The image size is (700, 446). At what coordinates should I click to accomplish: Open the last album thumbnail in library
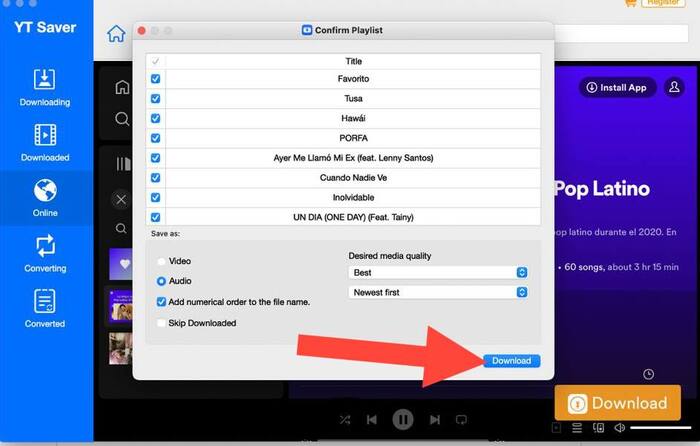(x=121, y=348)
